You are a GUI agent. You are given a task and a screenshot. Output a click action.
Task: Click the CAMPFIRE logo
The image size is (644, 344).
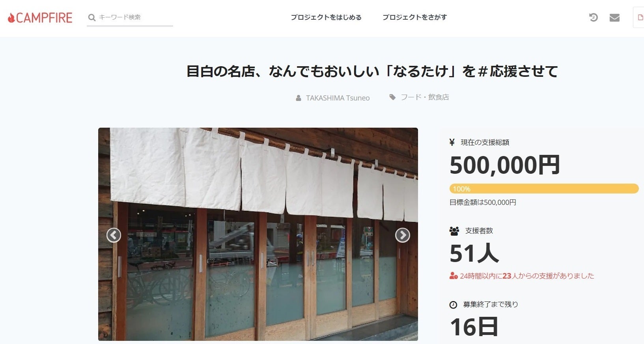coord(40,18)
